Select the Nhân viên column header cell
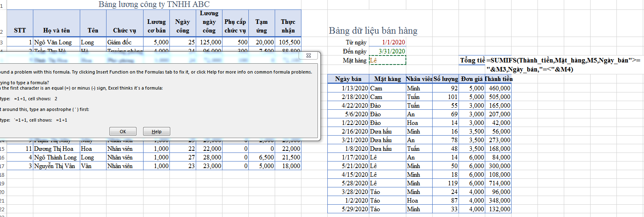This screenshot has height=217, width=644. (x=419, y=79)
